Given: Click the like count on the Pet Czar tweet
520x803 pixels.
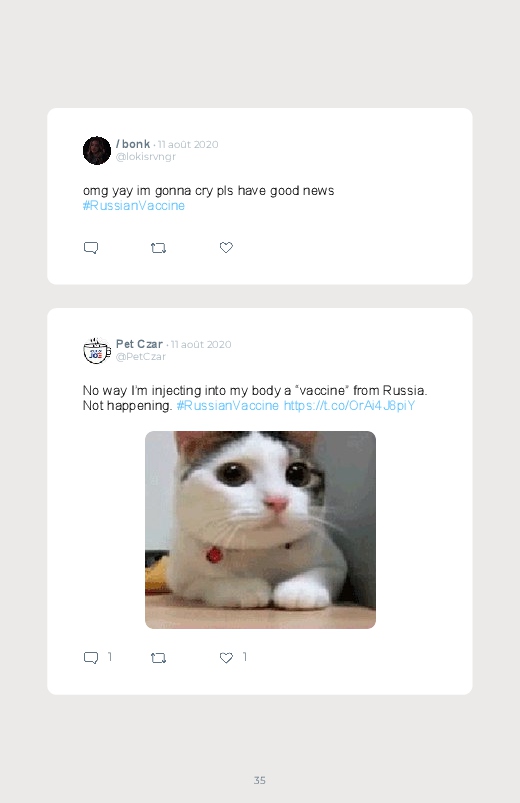Looking at the screenshot, I should pos(245,657).
